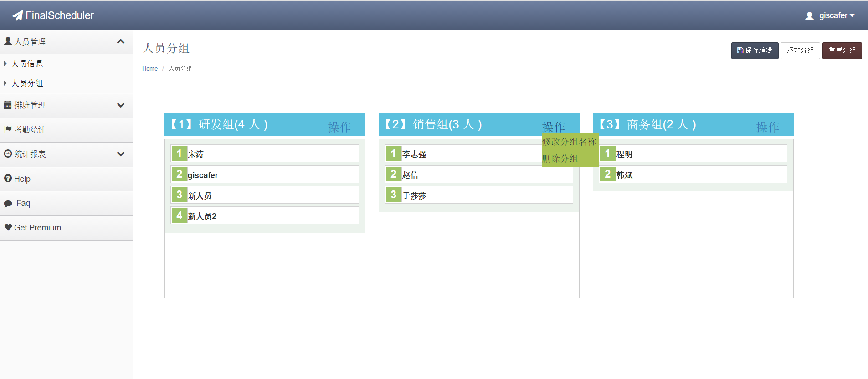Open 人员信息 in the sidebar tree
Screen dimensions: 868x379
pyautogui.click(x=27, y=64)
